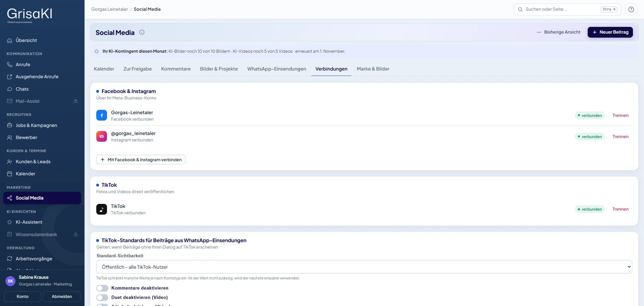
Task: Open the Standard-Sichtbarkeit dropdown
Action: [364, 267]
